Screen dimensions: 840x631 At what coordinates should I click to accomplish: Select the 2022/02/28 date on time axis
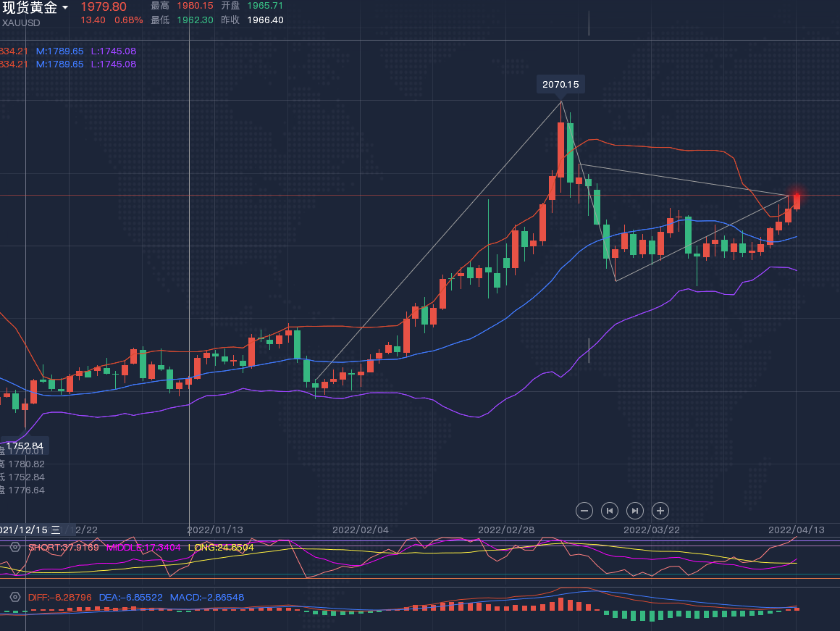506,530
